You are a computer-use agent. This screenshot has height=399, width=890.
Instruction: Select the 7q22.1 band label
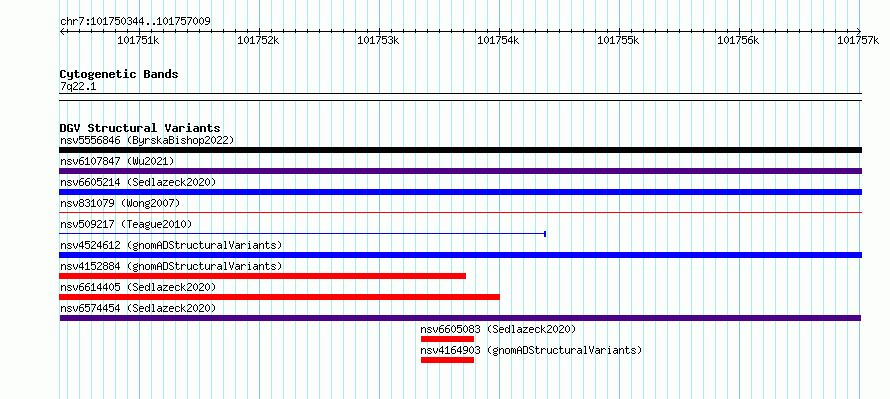(78, 86)
